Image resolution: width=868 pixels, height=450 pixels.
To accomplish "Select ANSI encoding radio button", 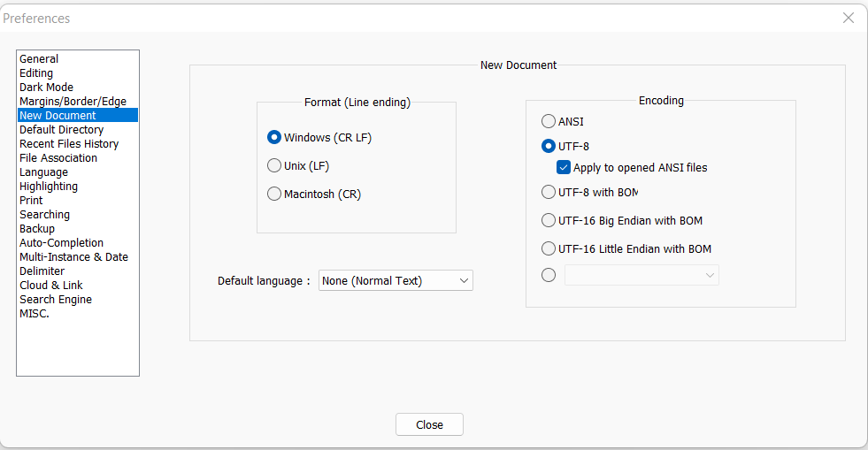I will click(549, 121).
